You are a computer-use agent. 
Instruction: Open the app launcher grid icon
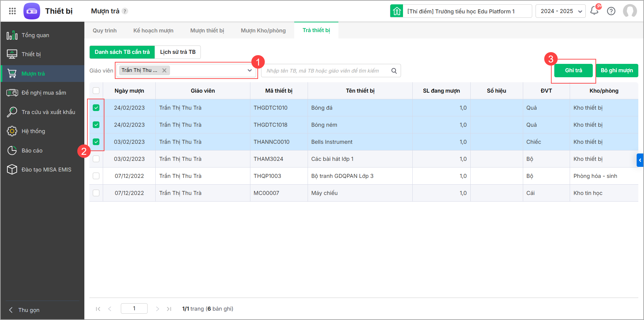12,11
